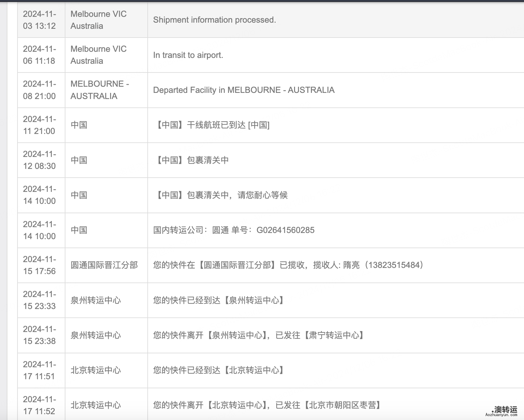
Task: Click '北京转运中心' location in 11:51 row
Action: 96,370
